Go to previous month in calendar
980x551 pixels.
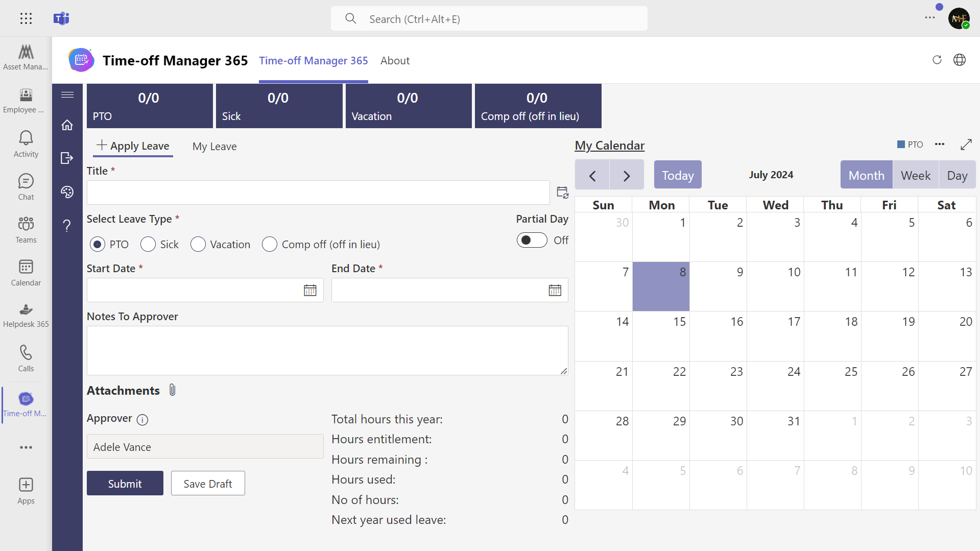point(592,175)
